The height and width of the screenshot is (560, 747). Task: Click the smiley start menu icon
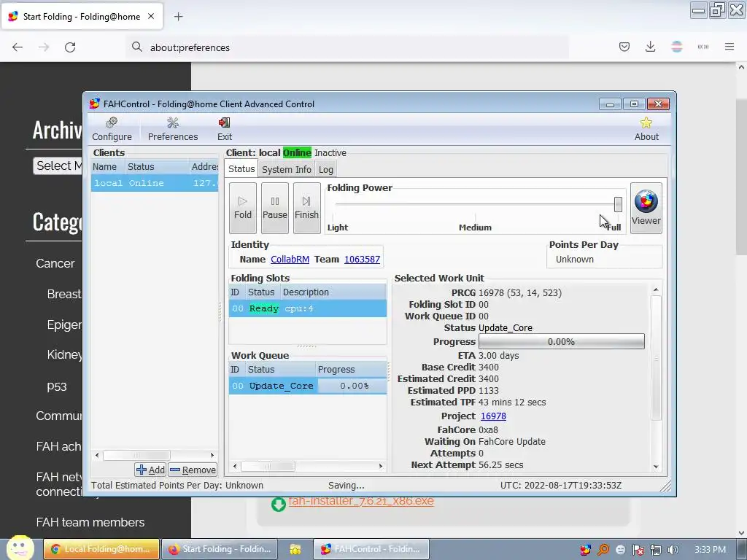[x=20, y=547]
